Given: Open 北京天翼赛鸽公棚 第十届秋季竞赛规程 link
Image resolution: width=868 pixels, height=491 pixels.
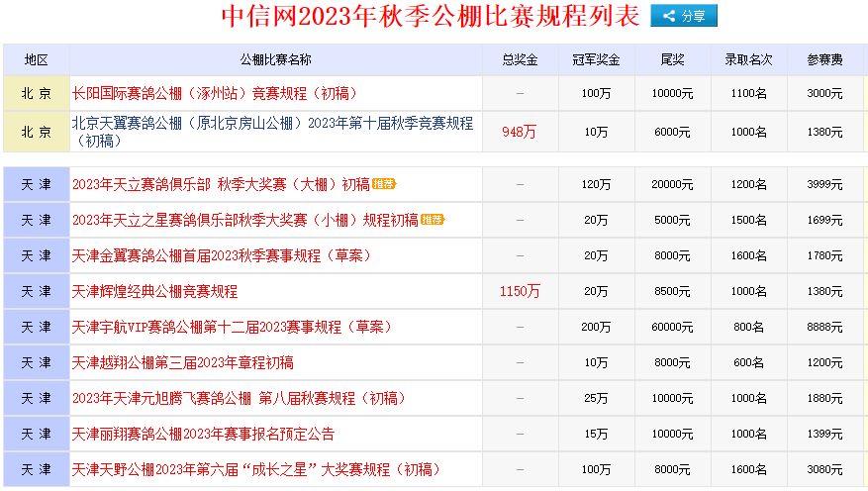Looking at the screenshot, I should [272, 124].
